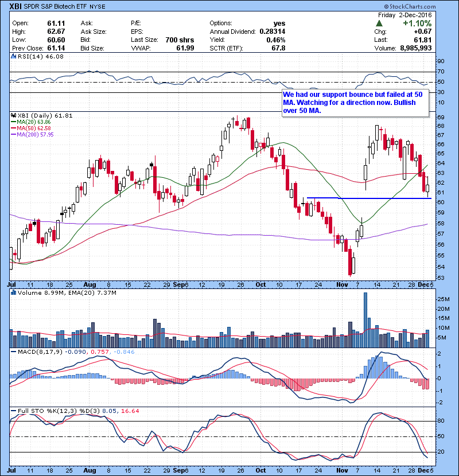459x476 pixels.
Task: Click the MACD histogram value -0.846
Action: [x=124, y=352]
